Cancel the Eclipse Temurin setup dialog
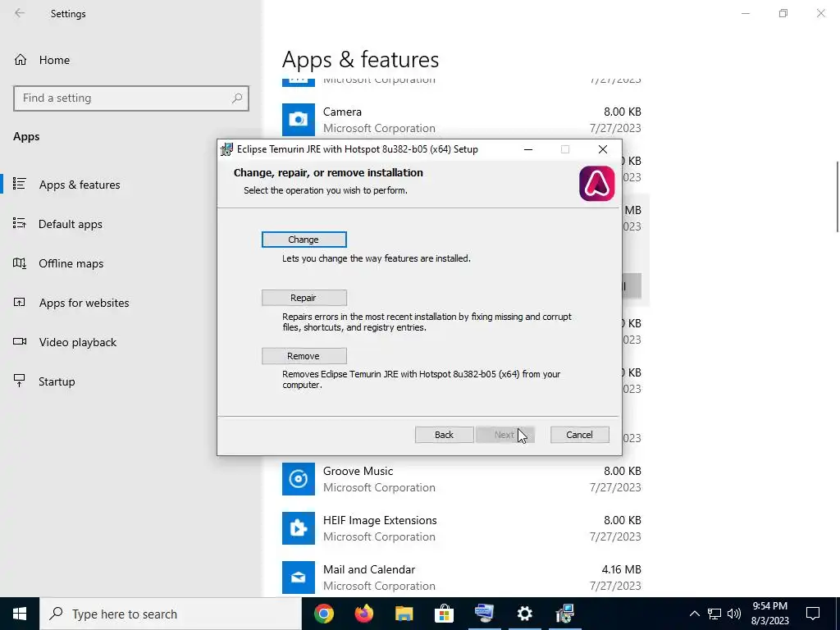The image size is (840, 630). 580,435
